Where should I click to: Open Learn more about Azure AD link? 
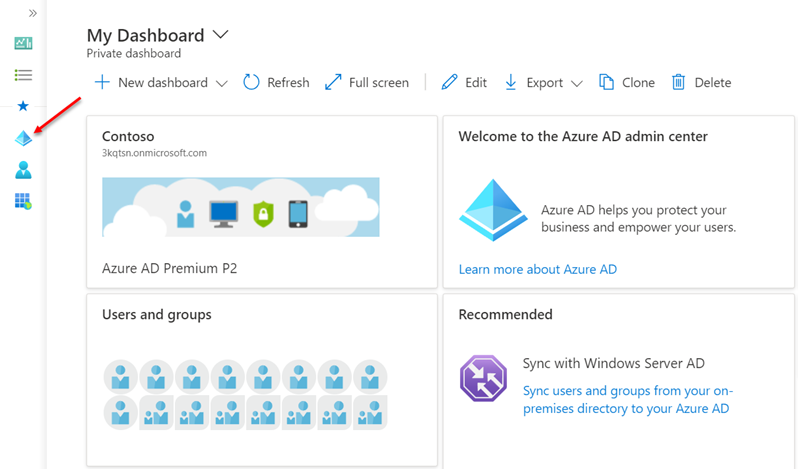(537, 269)
